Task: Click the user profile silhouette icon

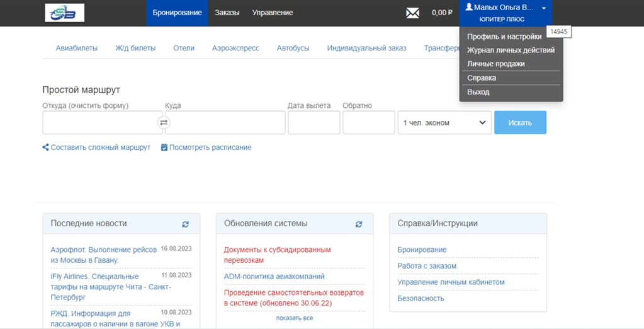Action: (469, 7)
